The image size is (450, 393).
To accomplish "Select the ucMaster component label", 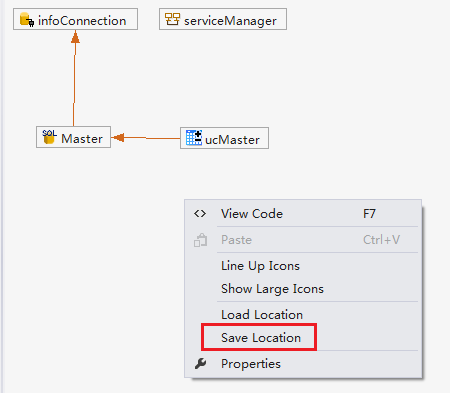I will click(232, 140).
